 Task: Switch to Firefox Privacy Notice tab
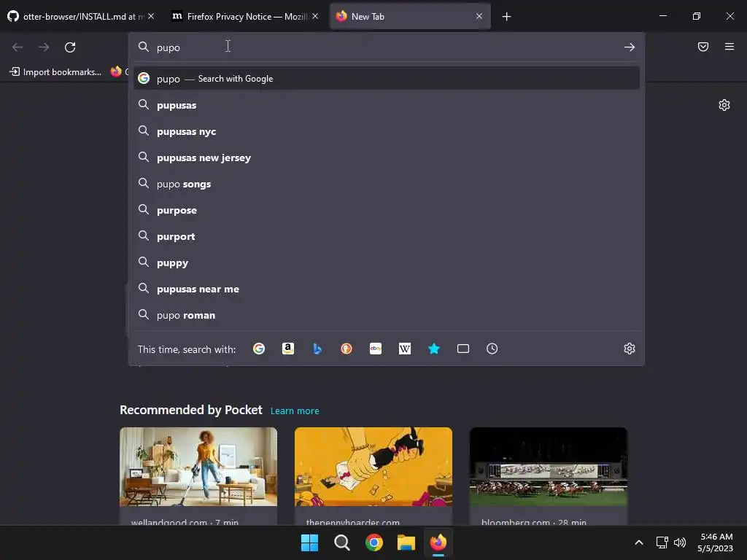[245, 16]
